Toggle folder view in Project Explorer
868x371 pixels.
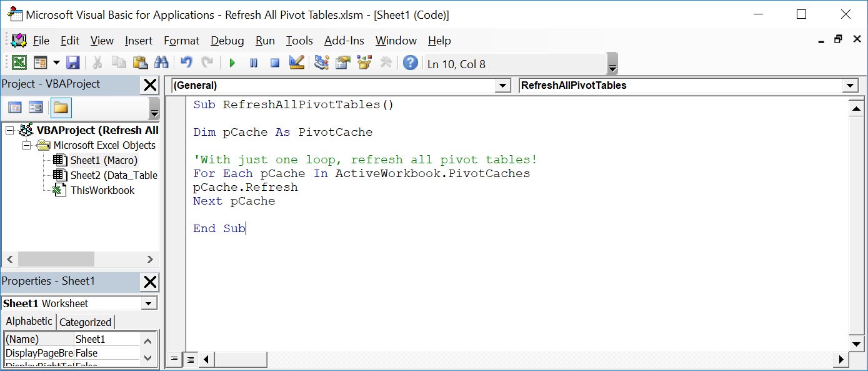[61, 108]
